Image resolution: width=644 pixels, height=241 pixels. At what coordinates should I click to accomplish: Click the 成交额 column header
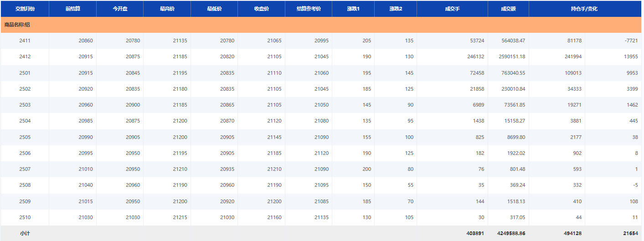(508, 9)
